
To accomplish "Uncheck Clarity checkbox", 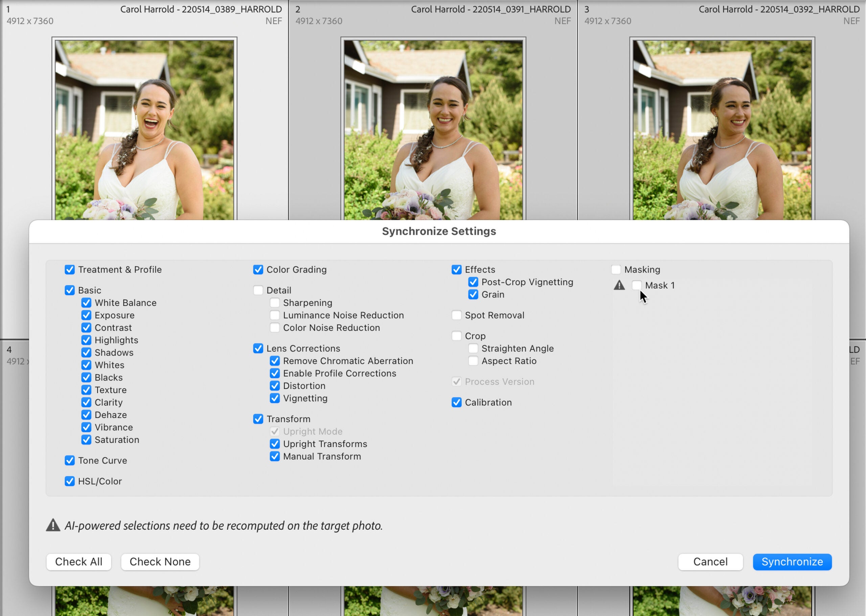I will tap(87, 403).
